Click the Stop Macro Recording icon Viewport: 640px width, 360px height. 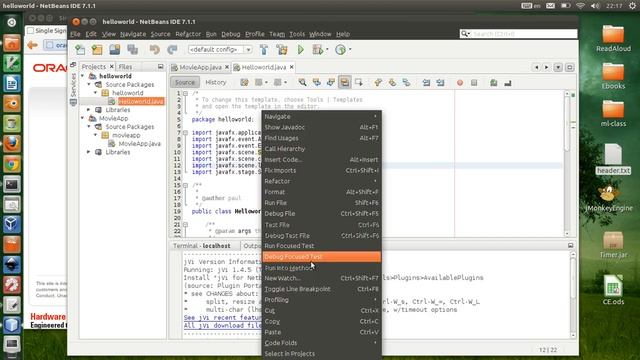pyautogui.click(x=474, y=83)
